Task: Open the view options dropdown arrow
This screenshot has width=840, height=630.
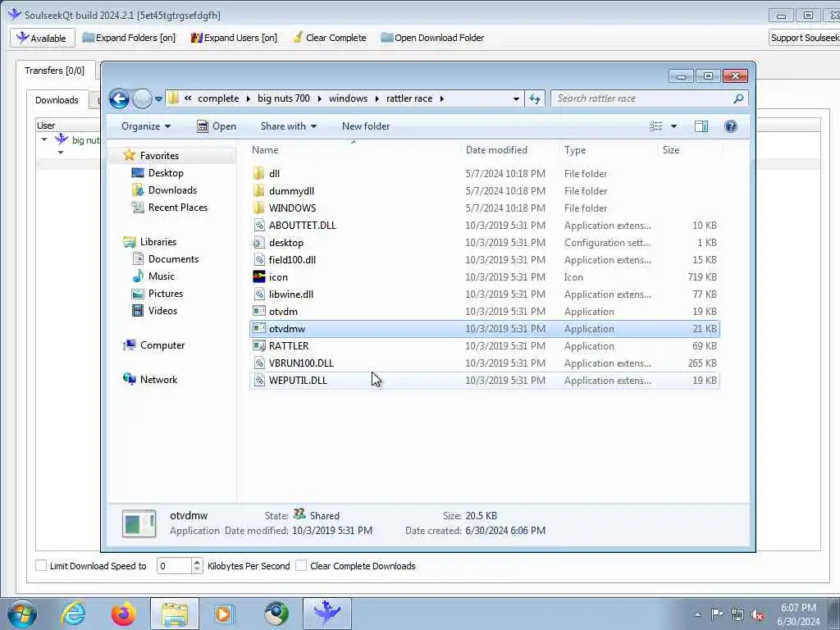Action: pos(674,126)
